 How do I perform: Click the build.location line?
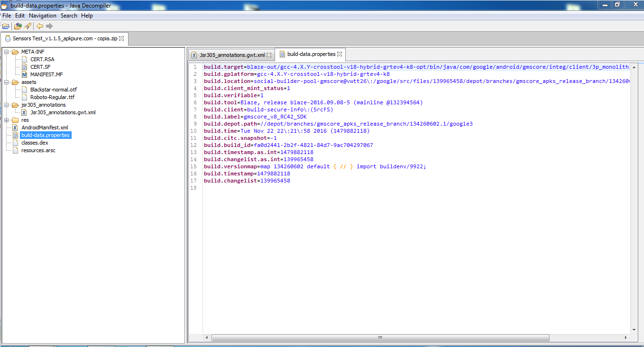[x=417, y=81]
